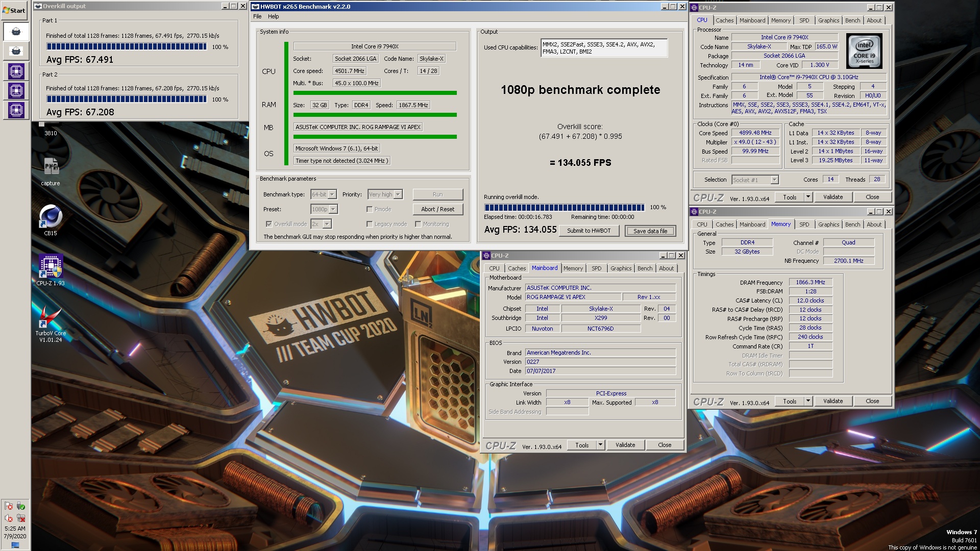Launch the CPU-Z 1.93 desktop shortcut
The width and height of the screenshot is (980, 551).
pyautogui.click(x=51, y=270)
